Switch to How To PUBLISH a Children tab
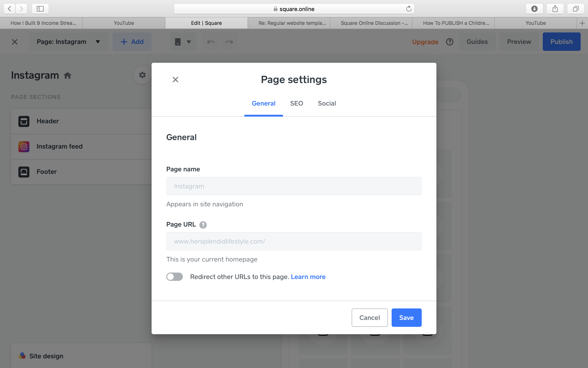588x368 pixels. tap(453, 23)
